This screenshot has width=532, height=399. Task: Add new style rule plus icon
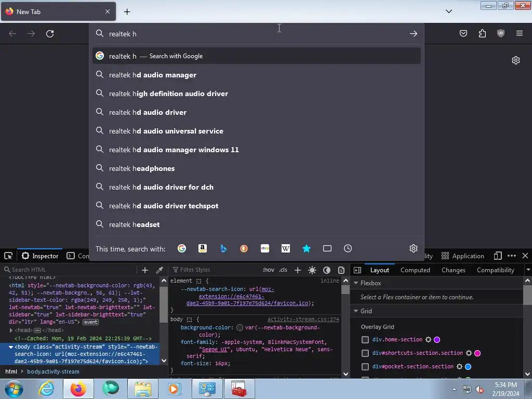pos(298,270)
